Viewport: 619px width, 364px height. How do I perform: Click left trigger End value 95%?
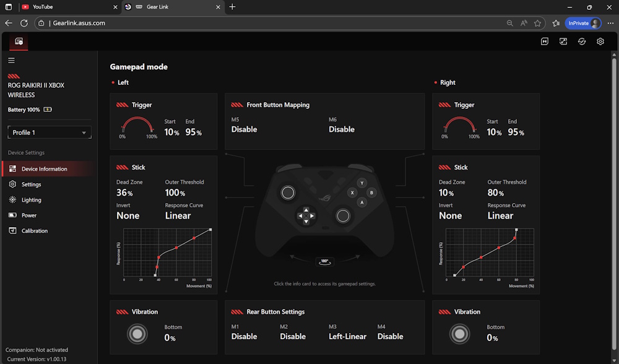point(193,132)
